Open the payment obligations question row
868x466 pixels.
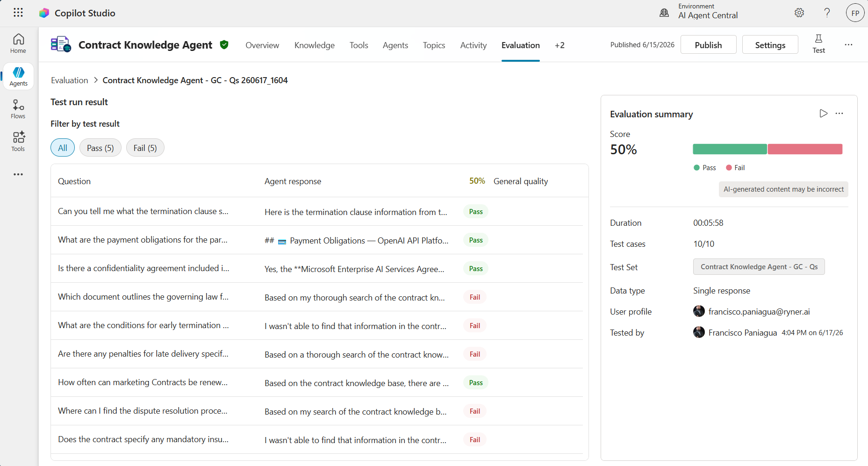(x=317, y=240)
